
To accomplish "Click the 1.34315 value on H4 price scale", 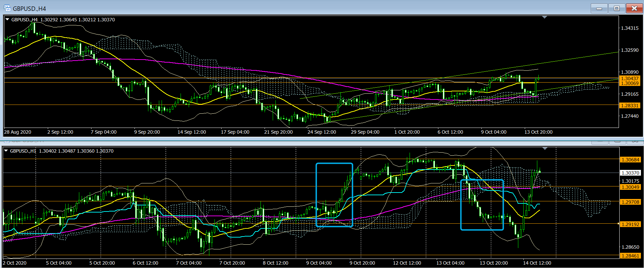I will pos(630,28).
